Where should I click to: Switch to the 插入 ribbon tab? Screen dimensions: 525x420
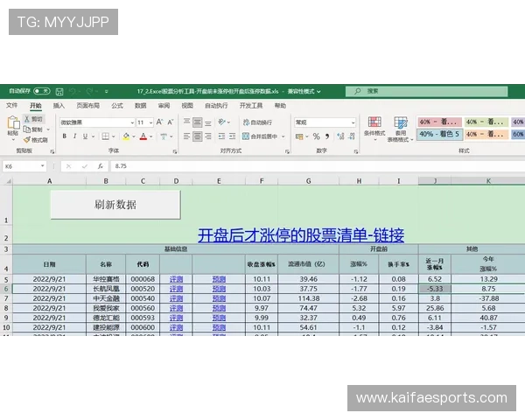pyautogui.click(x=59, y=106)
